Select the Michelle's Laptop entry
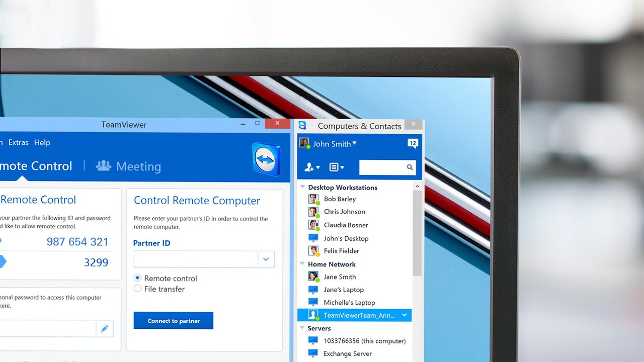The width and height of the screenshot is (644, 362). point(350,303)
